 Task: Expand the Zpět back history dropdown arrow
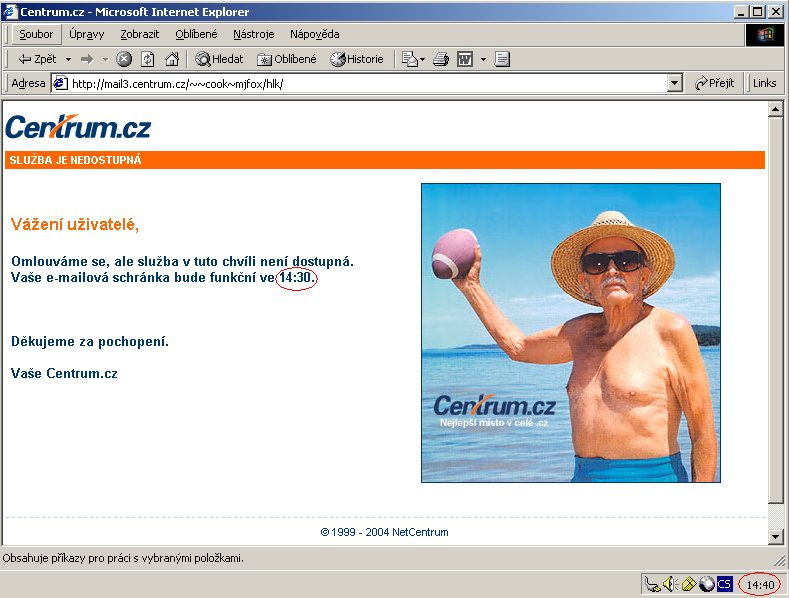tap(68, 59)
